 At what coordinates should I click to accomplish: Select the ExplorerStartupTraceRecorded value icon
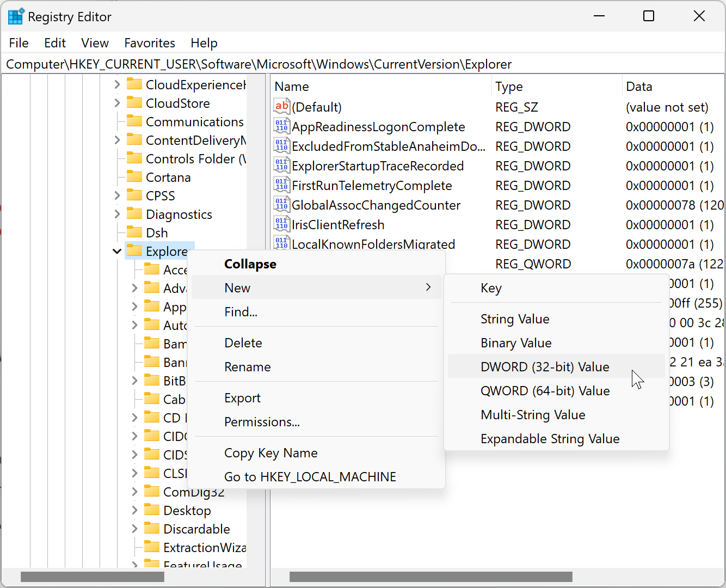281,166
